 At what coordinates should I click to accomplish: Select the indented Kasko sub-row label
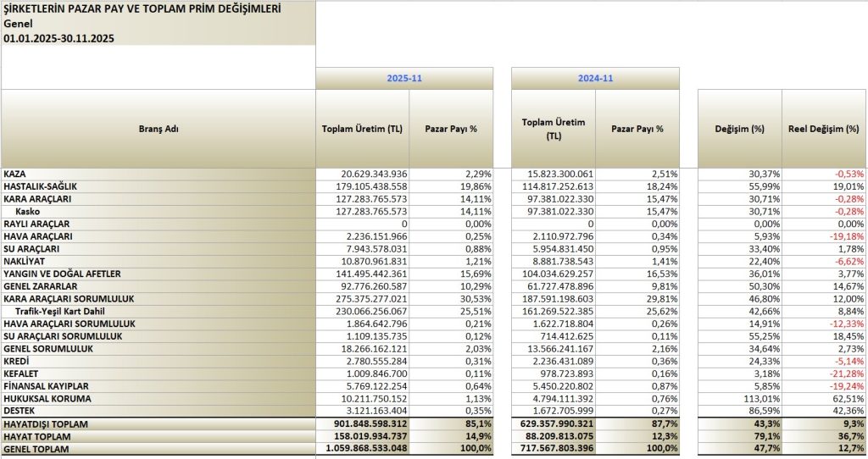coord(28,211)
